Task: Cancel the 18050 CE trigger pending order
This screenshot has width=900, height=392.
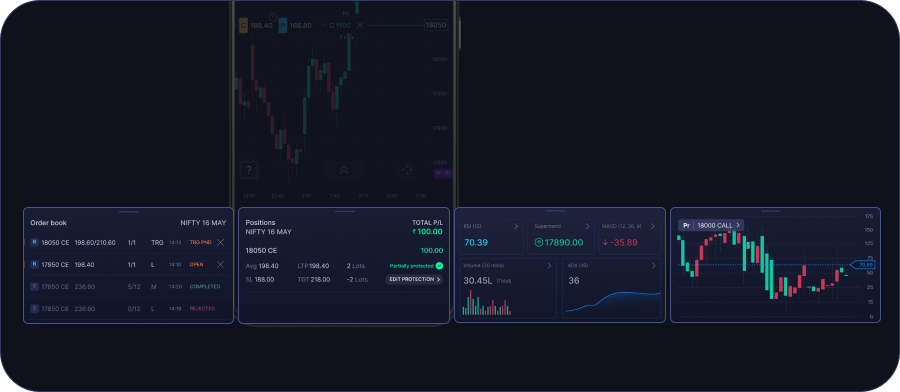Action: click(220, 243)
